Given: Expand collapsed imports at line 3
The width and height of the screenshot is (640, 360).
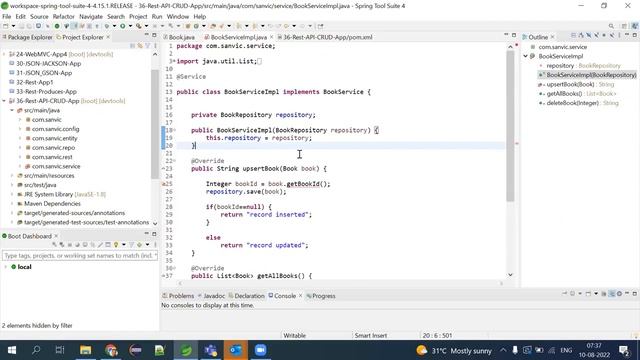Looking at the screenshot, I should tap(175, 61).
